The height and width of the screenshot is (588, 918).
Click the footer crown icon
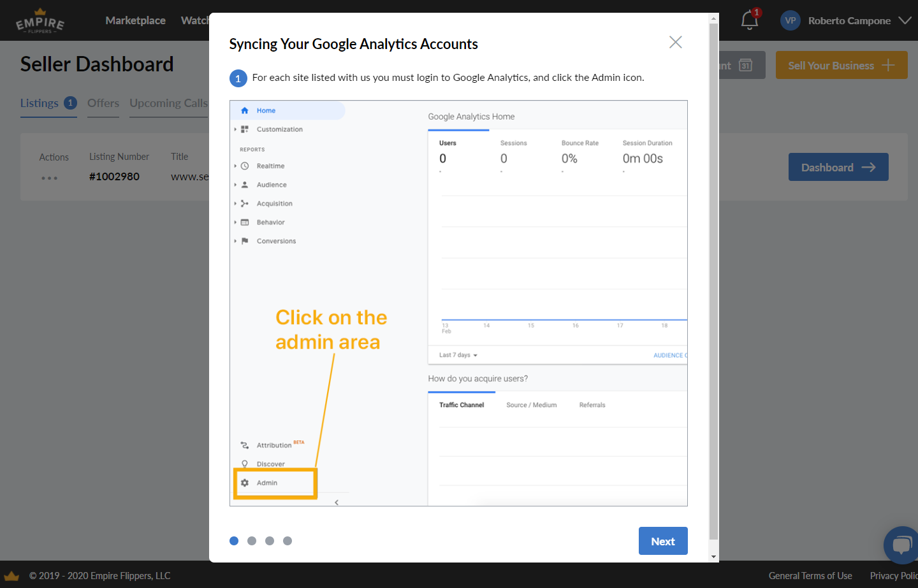(11, 576)
